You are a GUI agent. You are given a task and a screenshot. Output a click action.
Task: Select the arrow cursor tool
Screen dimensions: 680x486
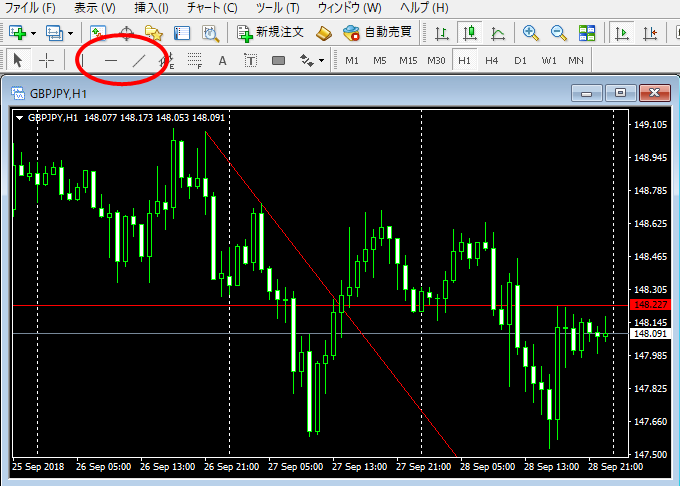18,61
